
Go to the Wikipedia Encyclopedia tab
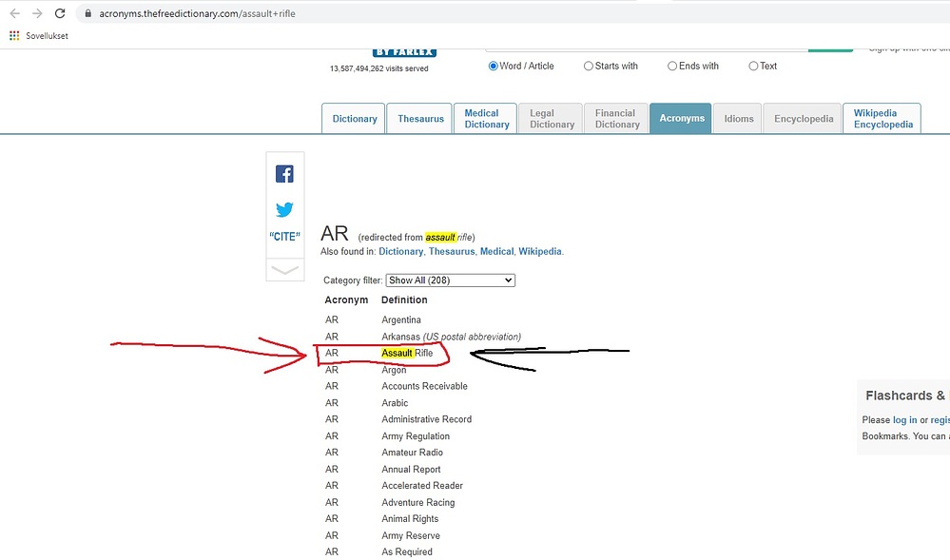tap(882, 119)
